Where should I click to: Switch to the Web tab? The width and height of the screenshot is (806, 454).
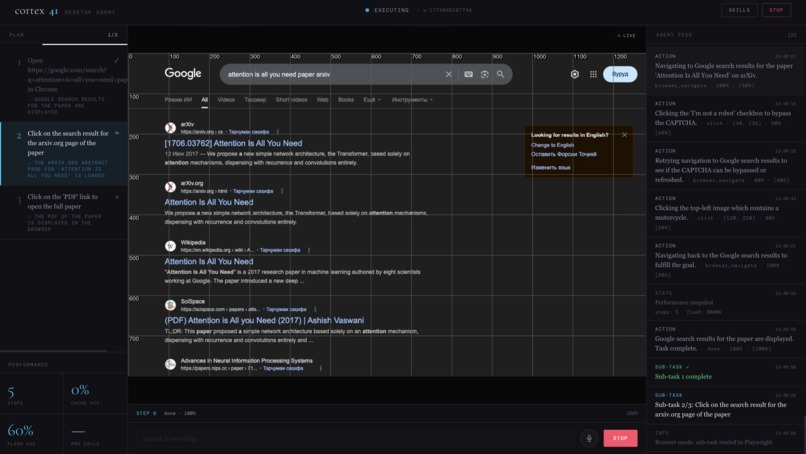[x=322, y=100]
